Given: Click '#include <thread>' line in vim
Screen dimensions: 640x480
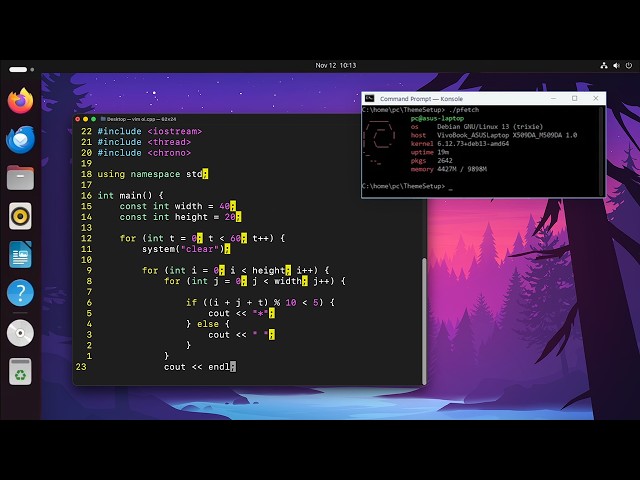Looking at the screenshot, I should click(144, 142).
